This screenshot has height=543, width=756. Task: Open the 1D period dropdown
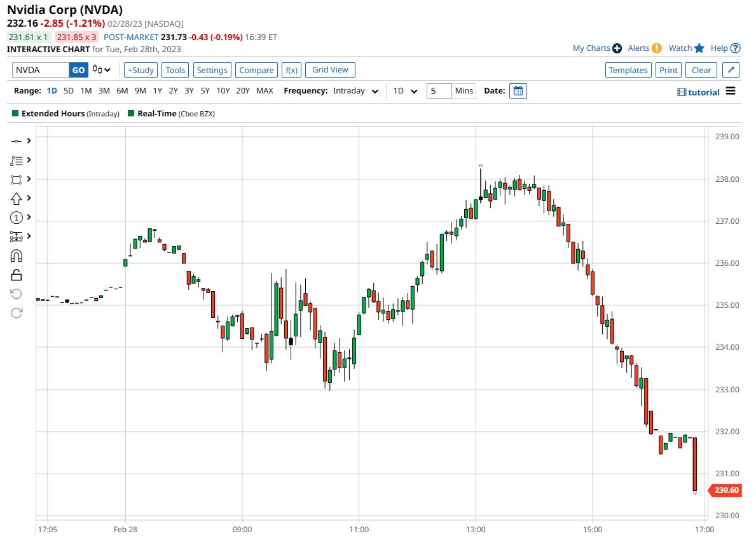pyautogui.click(x=405, y=91)
